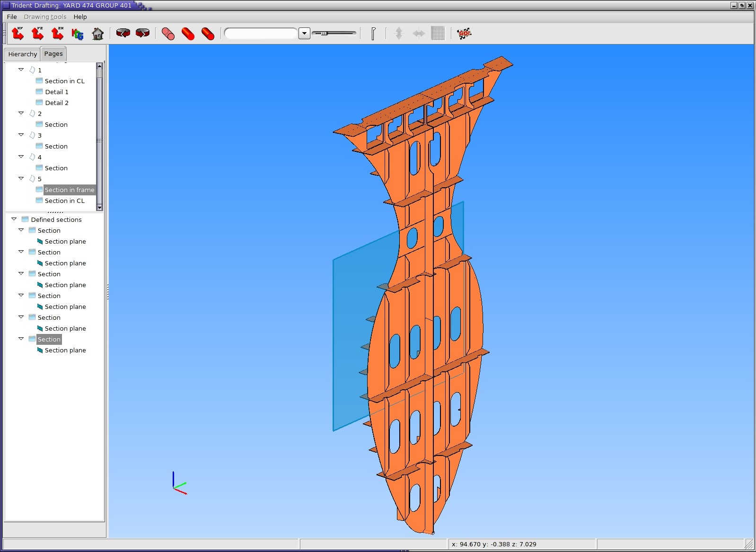Open the toolbar combo box dropdown arrow

tap(304, 34)
